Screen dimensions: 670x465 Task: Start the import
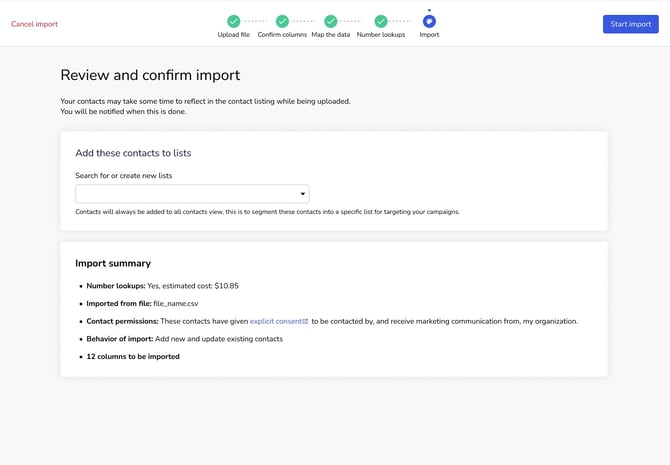pyautogui.click(x=631, y=24)
